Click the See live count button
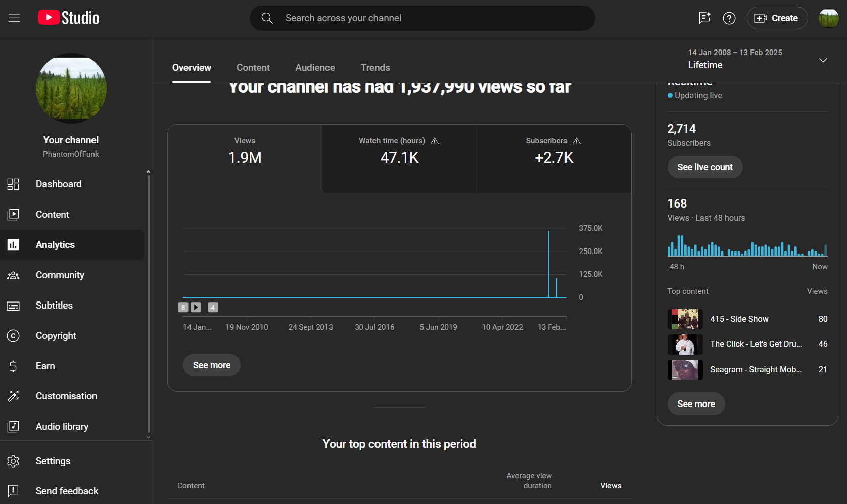The width and height of the screenshot is (847, 504). (705, 167)
